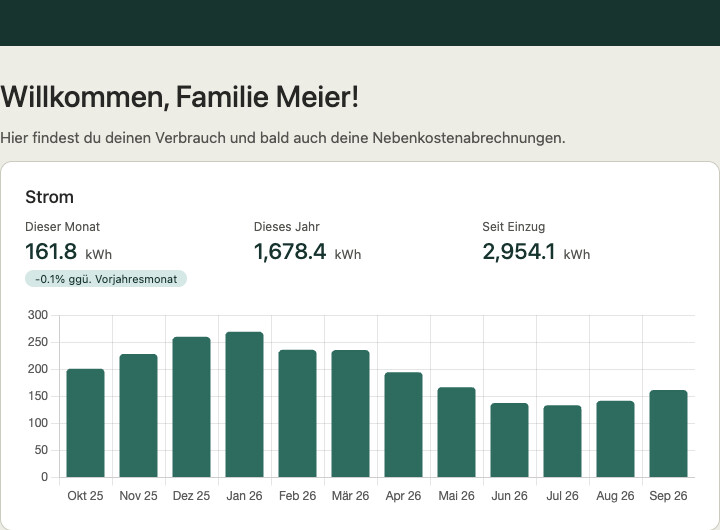Click the 'Mär 26' x-axis label
This screenshot has height=530, width=720.
350,496
